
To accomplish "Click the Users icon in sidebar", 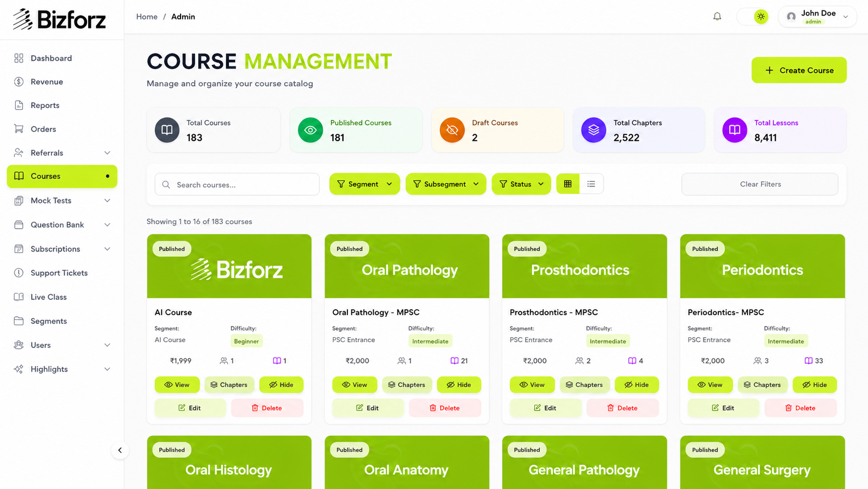I will coord(19,345).
